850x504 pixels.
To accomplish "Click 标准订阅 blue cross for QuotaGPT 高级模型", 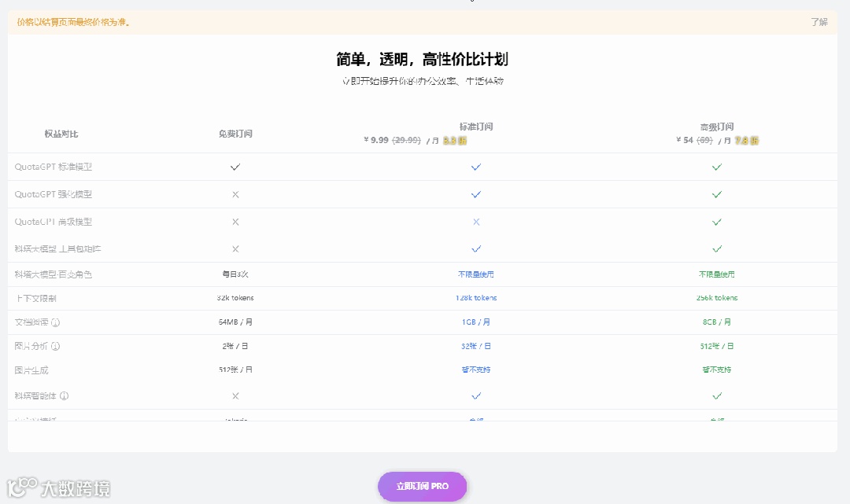I will (476, 222).
